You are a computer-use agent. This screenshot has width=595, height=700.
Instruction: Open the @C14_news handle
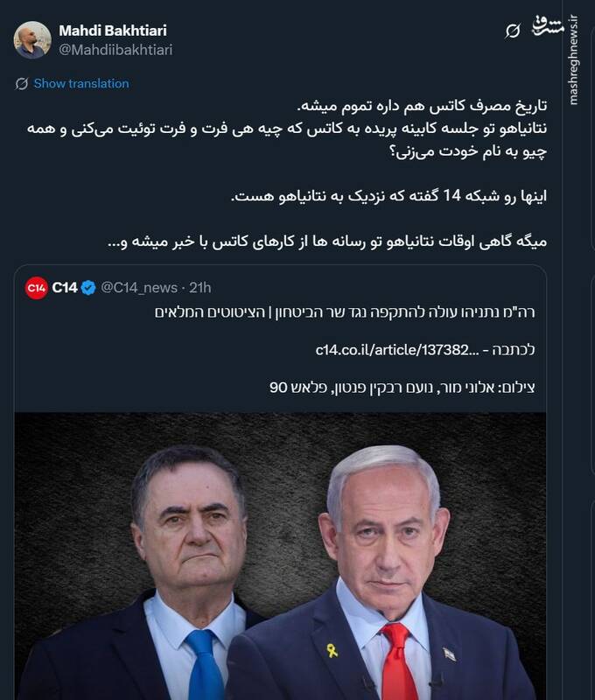(x=139, y=288)
